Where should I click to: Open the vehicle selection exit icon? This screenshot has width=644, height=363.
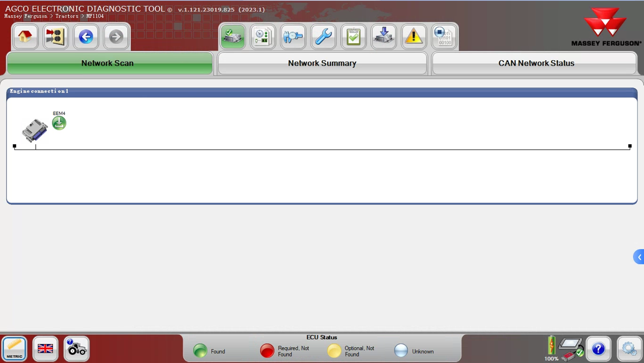click(x=56, y=37)
